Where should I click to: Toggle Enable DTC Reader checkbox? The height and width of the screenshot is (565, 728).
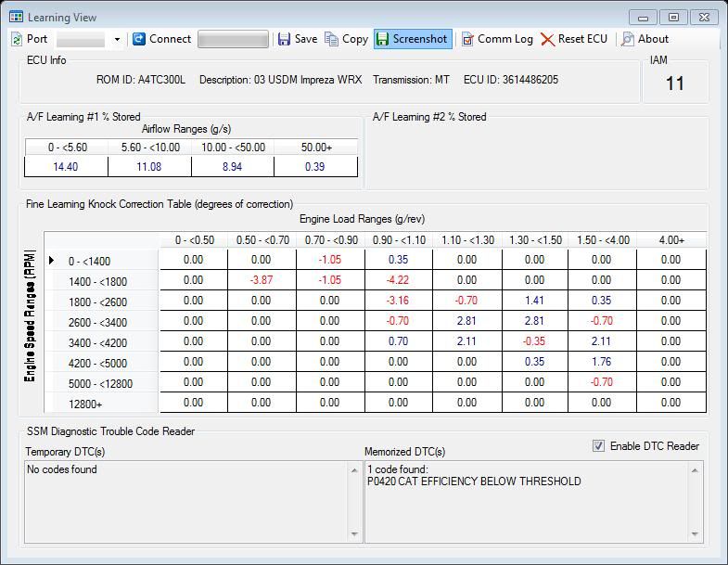pyautogui.click(x=598, y=446)
